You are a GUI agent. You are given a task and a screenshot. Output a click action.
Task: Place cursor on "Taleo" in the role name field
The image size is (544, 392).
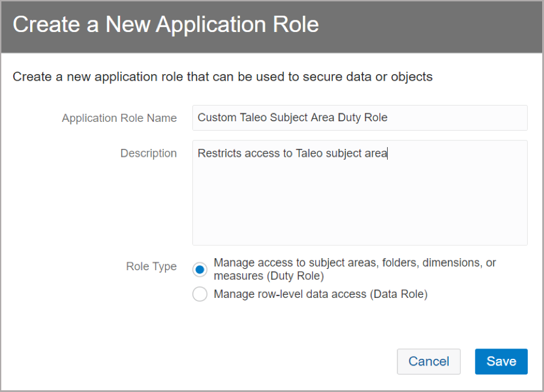pos(250,118)
